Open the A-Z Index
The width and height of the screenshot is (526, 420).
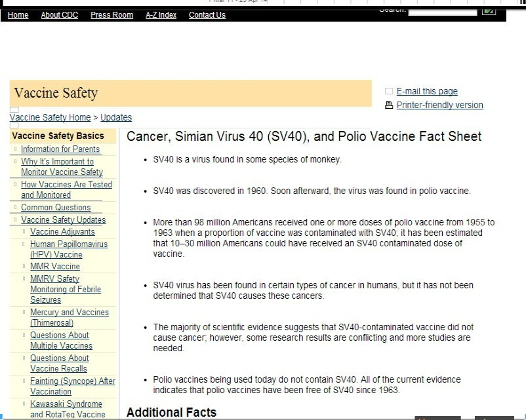coord(161,15)
